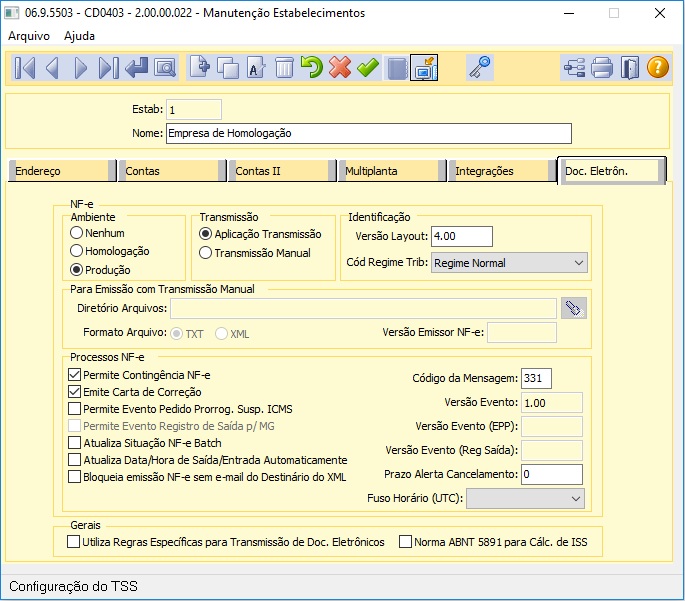Enable Atualiza Situação NF-e Batch
This screenshot has height=601, width=685.
(x=74, y=443)
